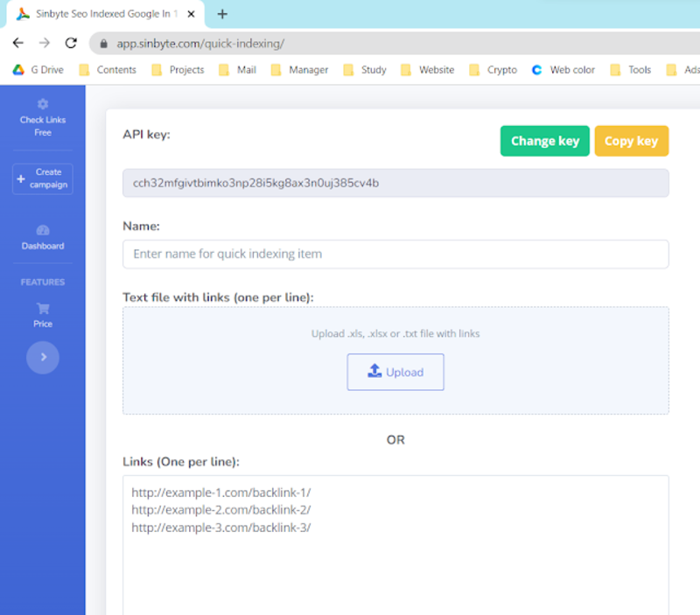700x615 pixels.
Task: Open a new browser tab
Action: 221,14
